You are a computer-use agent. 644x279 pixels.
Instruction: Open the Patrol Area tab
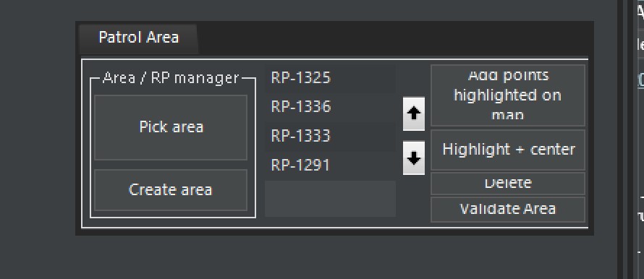click(138, 38)
